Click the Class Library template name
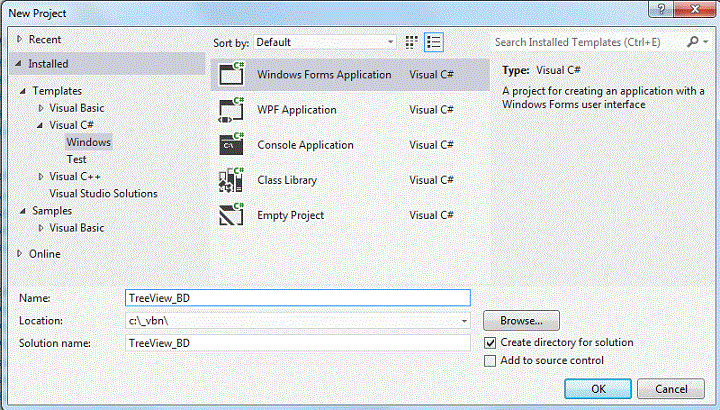This screenshot has height=410, width=720. point(287,180)
